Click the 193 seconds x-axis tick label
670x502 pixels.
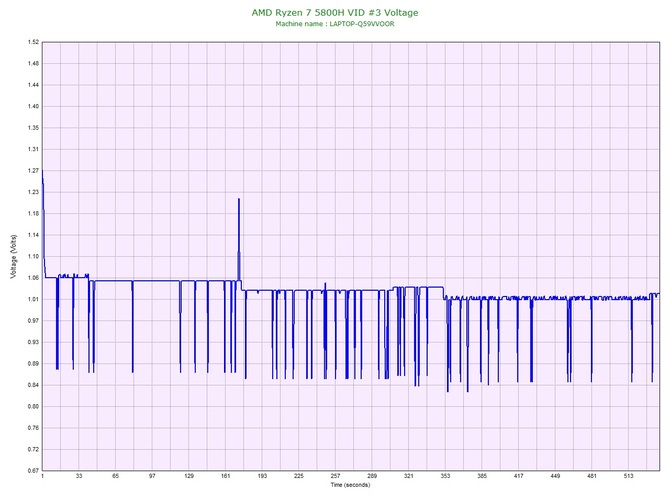(262, 476)
